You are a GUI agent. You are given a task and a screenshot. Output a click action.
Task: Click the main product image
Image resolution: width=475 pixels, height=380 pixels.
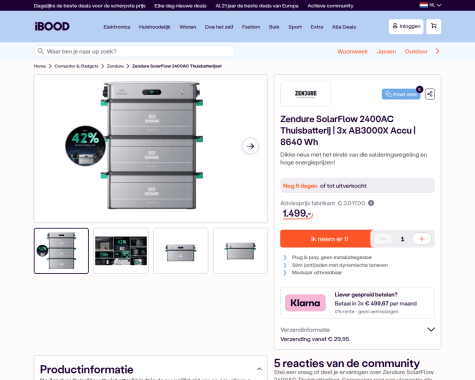[x=151, y=148]
